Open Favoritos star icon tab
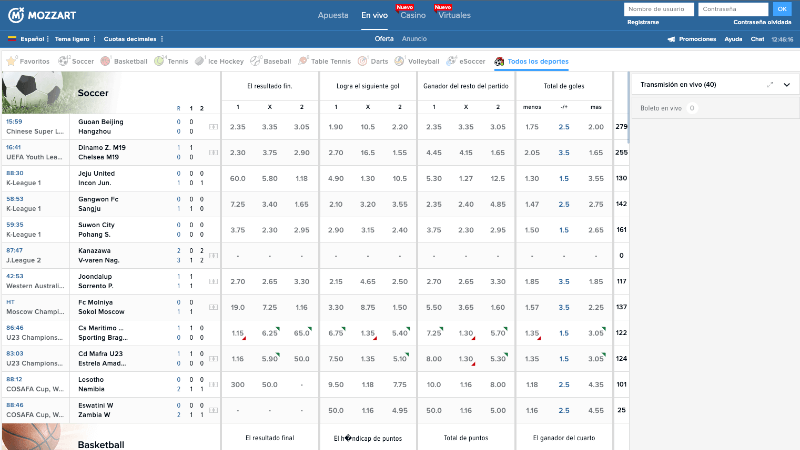This screenshot has width=800, height=450. pos(12,61)
